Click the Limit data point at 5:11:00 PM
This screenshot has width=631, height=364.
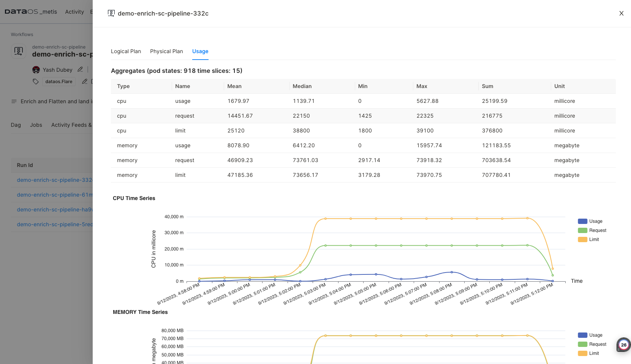(x=527, y=218)
